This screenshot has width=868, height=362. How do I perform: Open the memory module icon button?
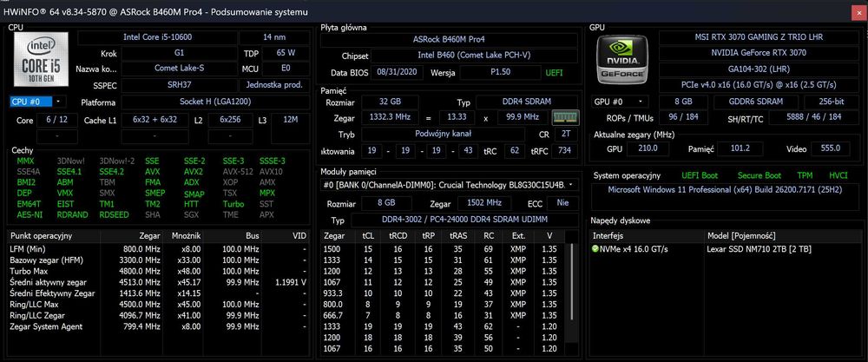coord(565,117)
